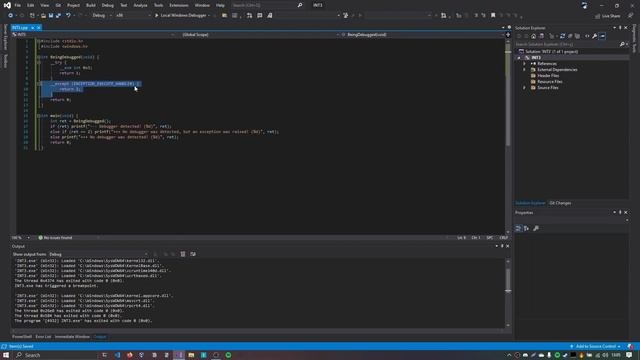The image size is (640, 360).
Task: Open the Show output from Debug dropdown
Action: [x=98, y=254]
